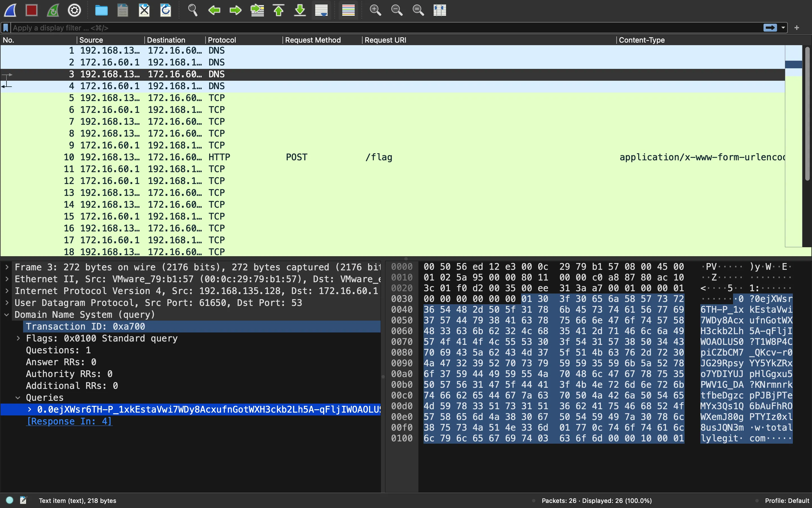Sort by Content-Type column header
This screenshot has height=508, width=812.
(701, 40)
